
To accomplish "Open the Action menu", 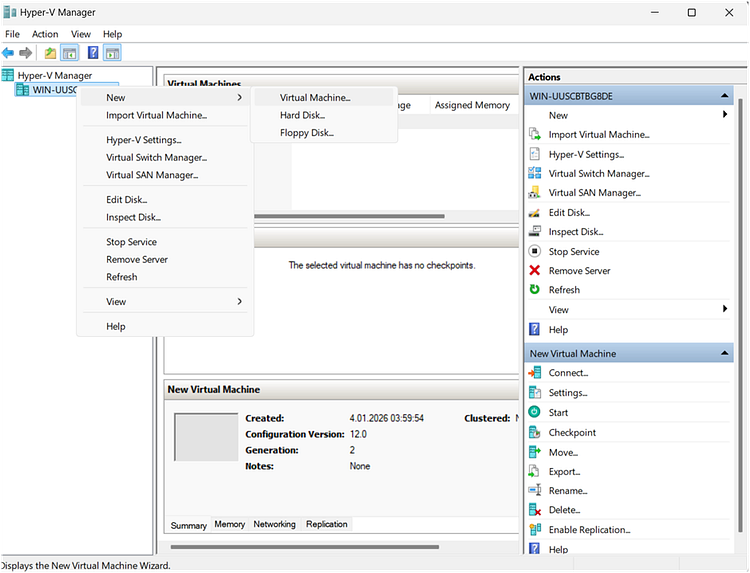I will point(45,34).
